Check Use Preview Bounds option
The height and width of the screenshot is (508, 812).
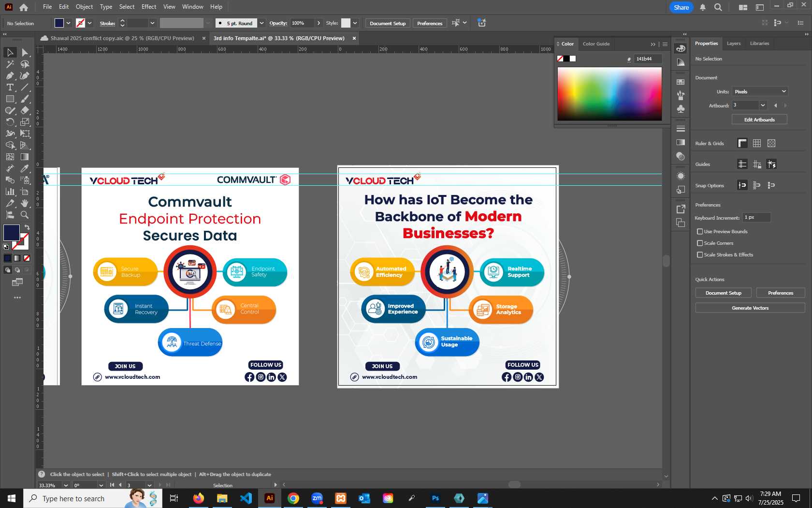(x=700, y=232)
